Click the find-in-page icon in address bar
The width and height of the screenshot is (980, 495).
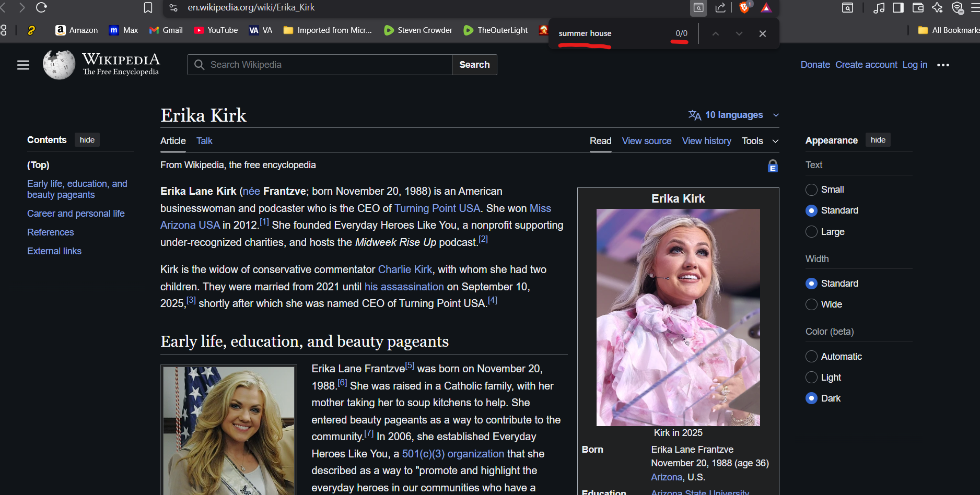tap(698, 7)
